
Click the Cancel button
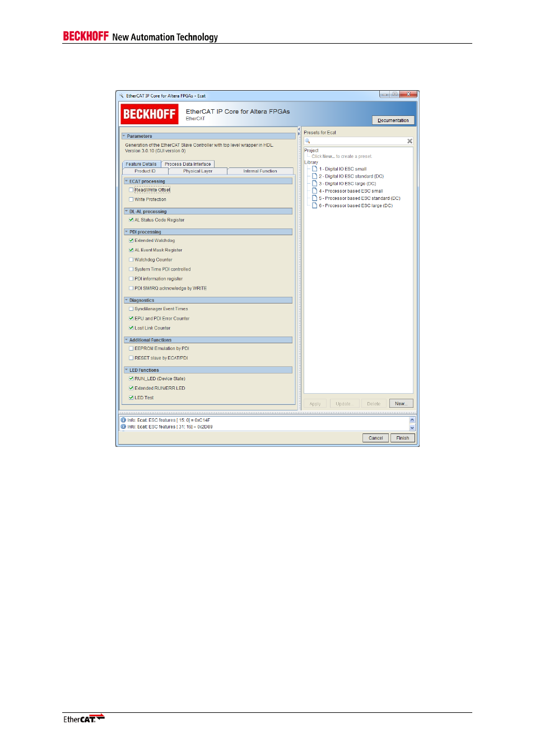(x=375, y=438)
